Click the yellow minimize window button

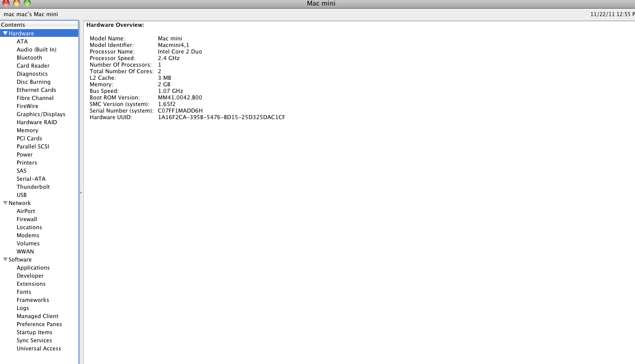(x=17, y=4)
